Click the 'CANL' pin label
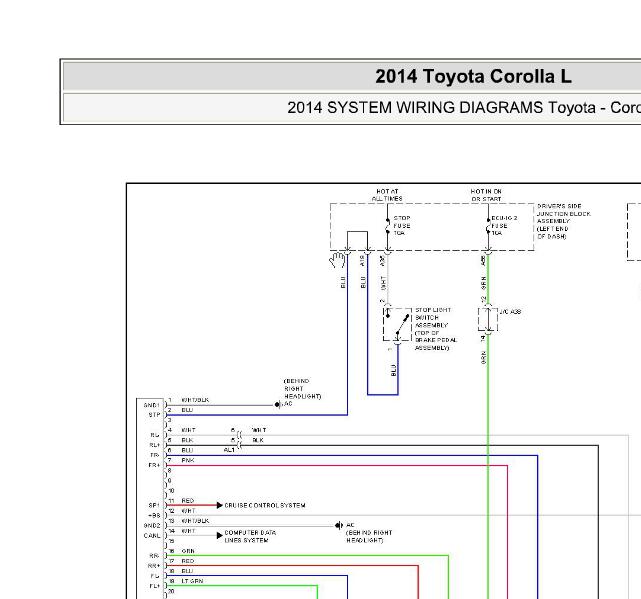The height and width of the screenshot is (599, 641). point(152,536)
